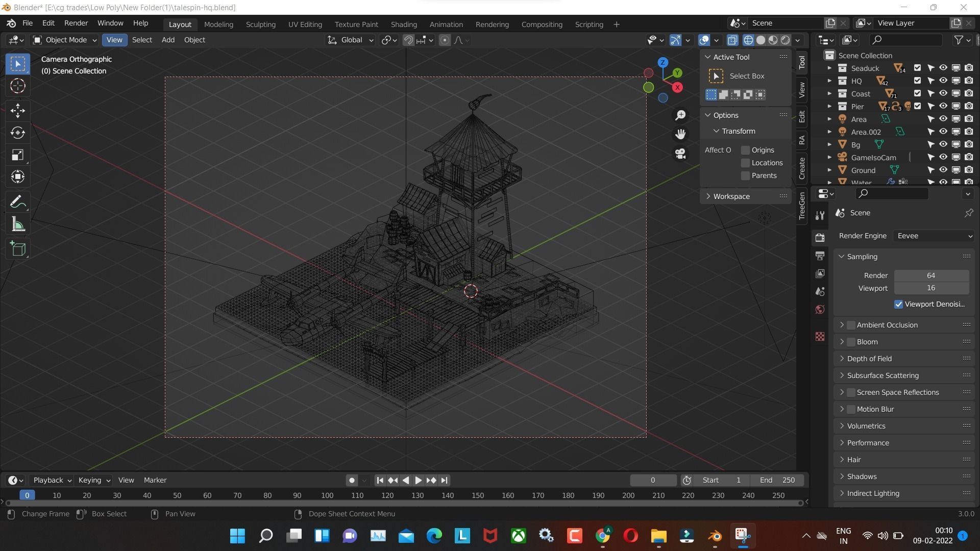The width and height of the screenshot is (980, 551).
Task: Select the Annotate tool
Action: tap(18, 202)
